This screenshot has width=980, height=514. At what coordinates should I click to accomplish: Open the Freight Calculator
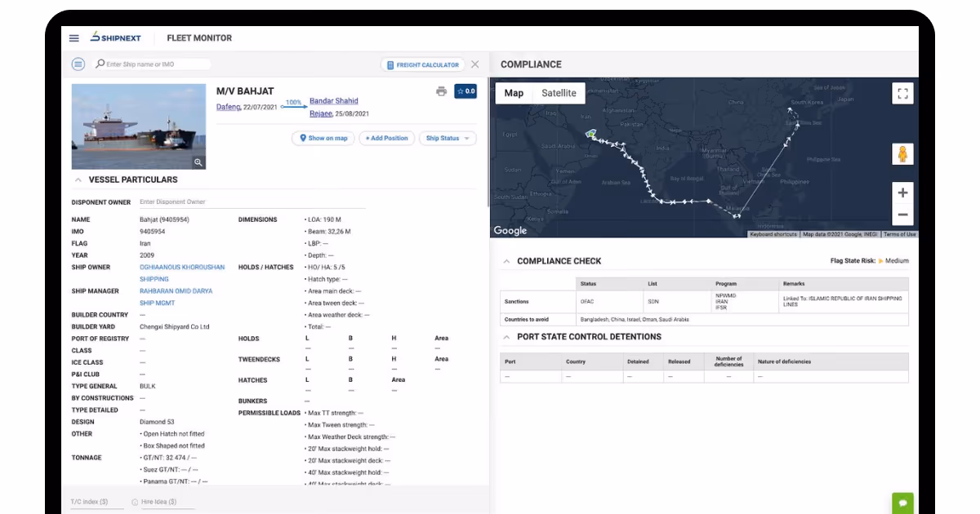click(422, 64)
